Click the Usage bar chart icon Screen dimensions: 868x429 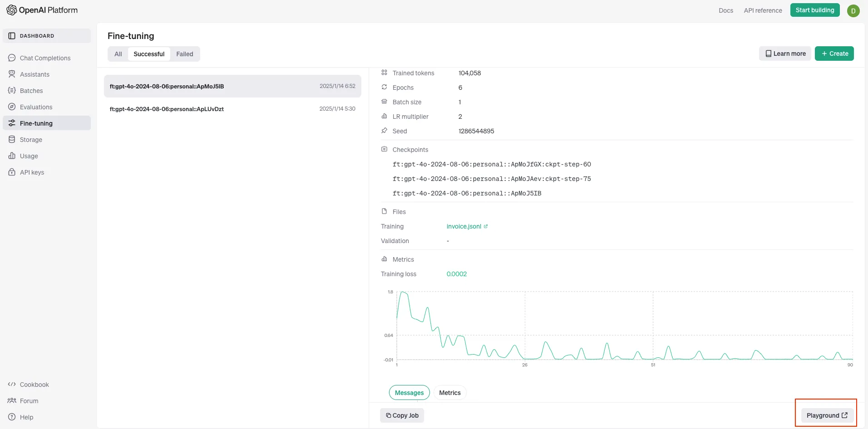click(x=12, y=156)
